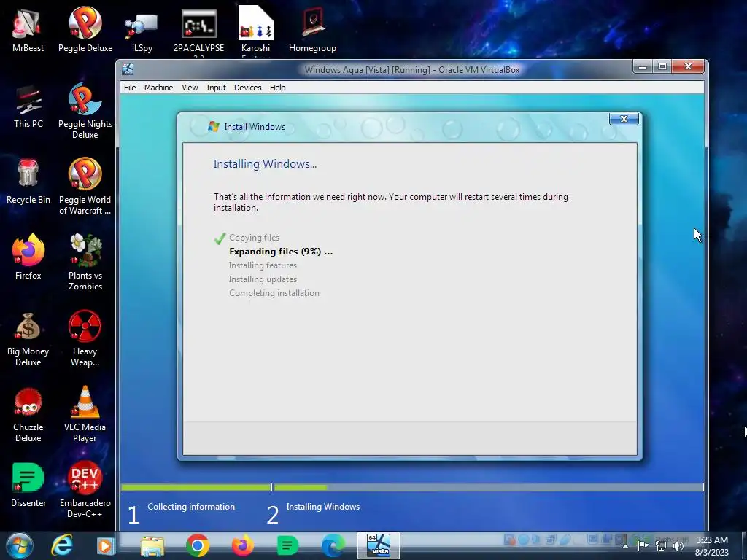
Task: Close the Oracle VM VirtualBox window
Action: [688, 66]
